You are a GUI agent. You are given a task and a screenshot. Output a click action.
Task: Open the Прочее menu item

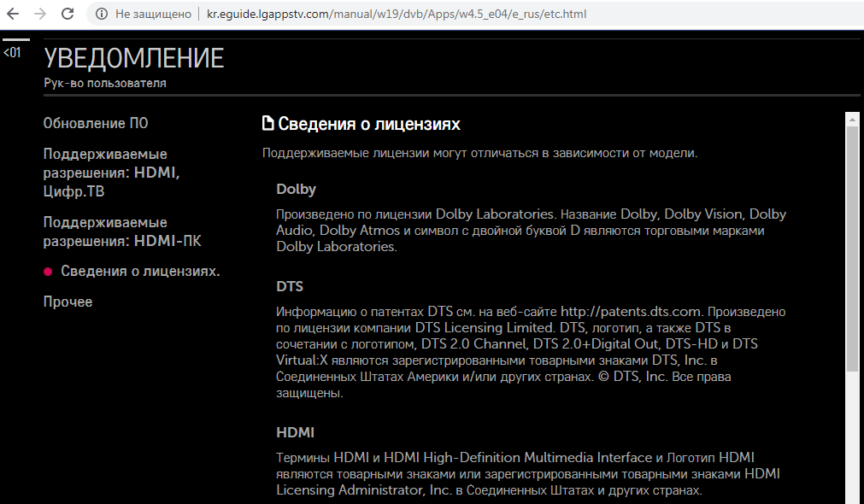[68, 302]
